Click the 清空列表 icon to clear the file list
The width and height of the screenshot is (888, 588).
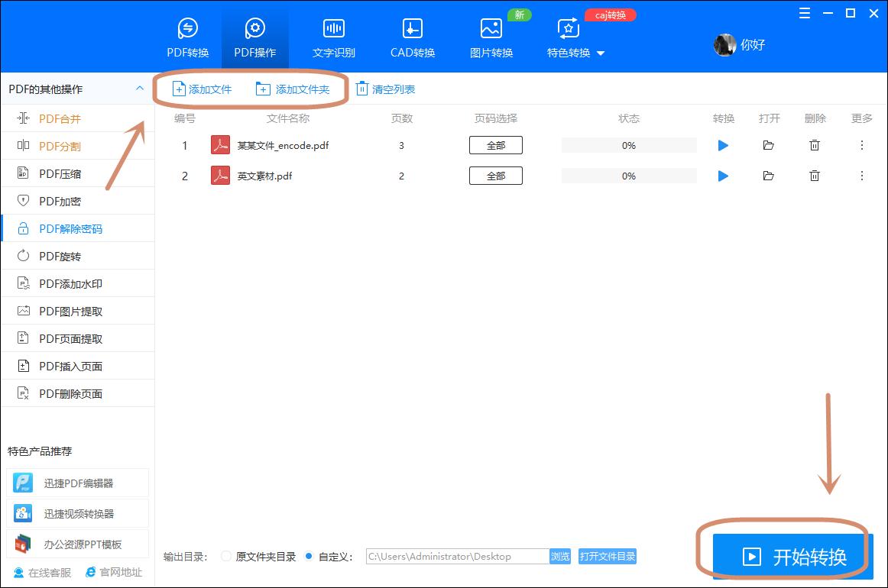coord(361,89)
